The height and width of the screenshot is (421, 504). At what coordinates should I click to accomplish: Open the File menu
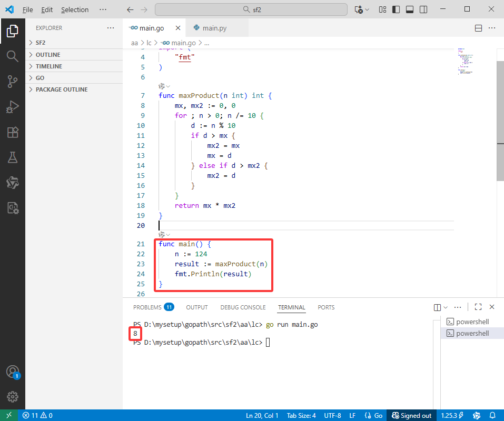point(27,9)
